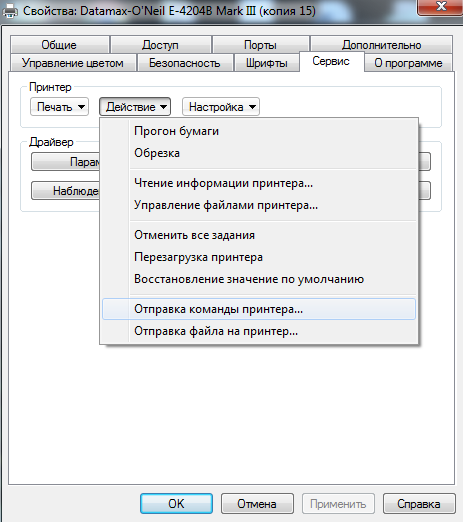The width and height of the screenshot is (463, 522).
Task: Choose Чтение информации принтера menu entry
Action: [x=259, y=183]
